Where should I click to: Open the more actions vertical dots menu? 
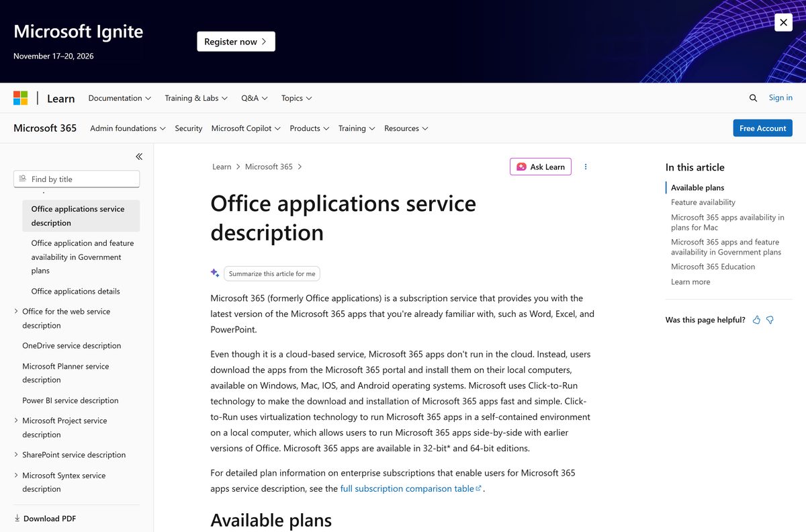click(x=586, y=167)
